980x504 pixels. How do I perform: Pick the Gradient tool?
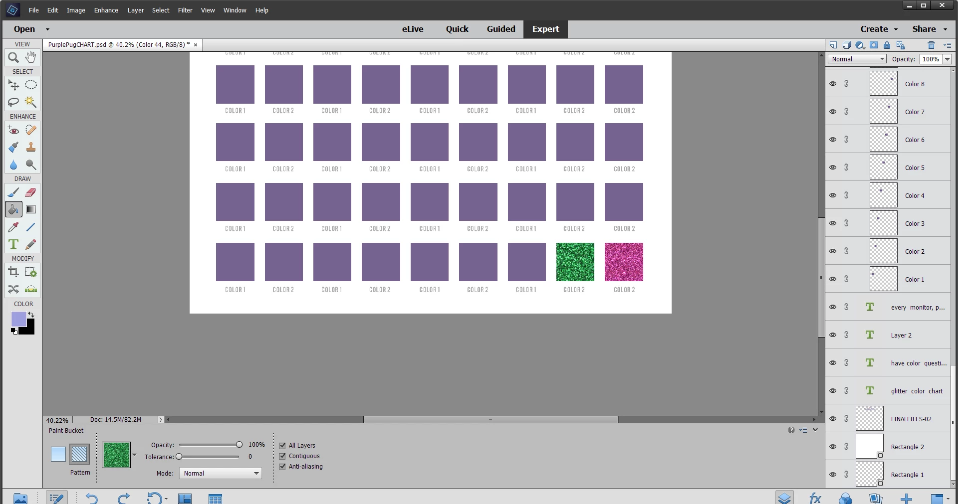(31, 210)
